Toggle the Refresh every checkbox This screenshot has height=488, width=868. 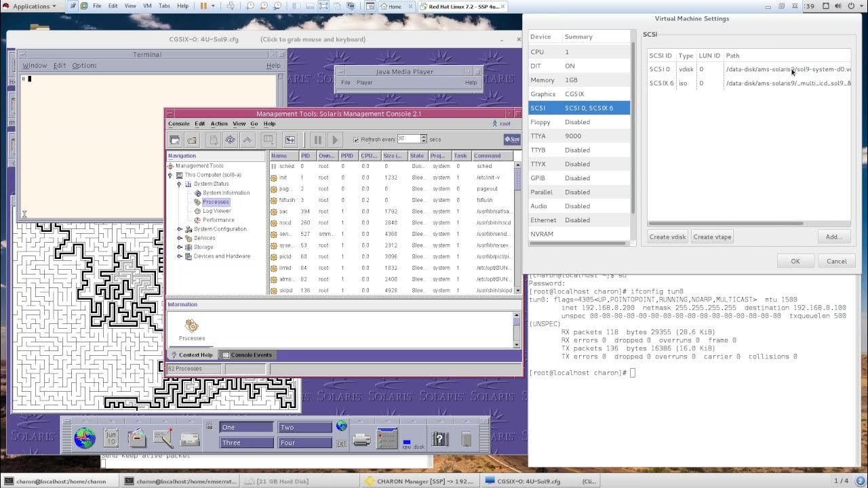(x=356, y=140)
